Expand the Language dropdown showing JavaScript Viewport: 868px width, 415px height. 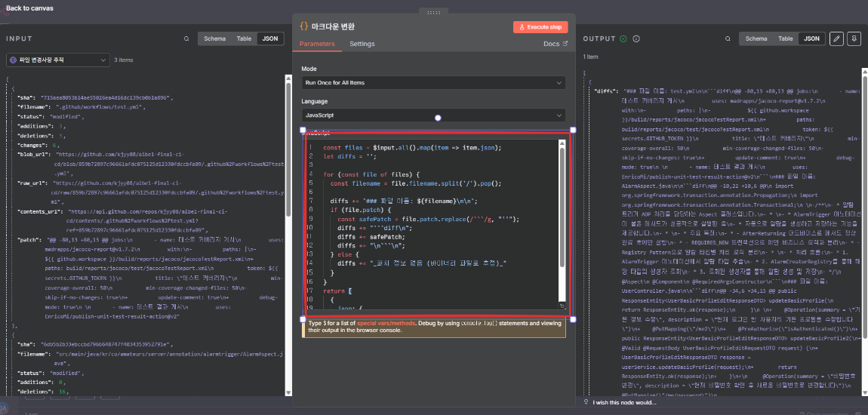(x=433, y=115)
